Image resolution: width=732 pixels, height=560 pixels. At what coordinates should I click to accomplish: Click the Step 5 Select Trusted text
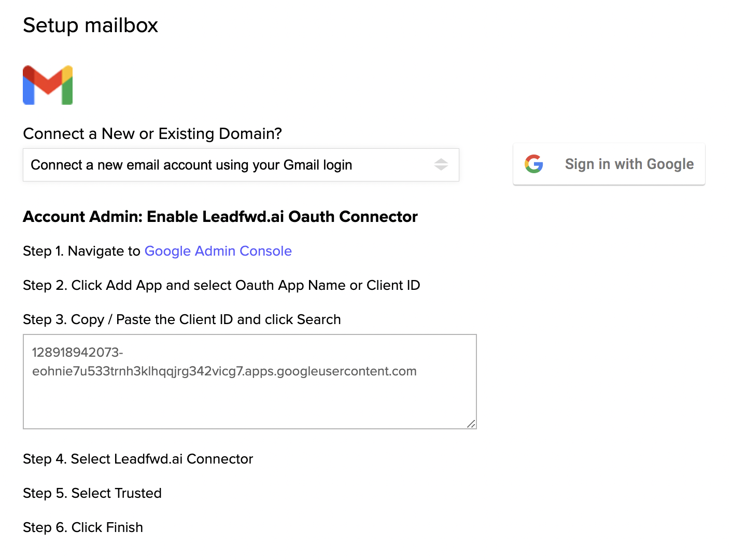click(x=92, y=493)
